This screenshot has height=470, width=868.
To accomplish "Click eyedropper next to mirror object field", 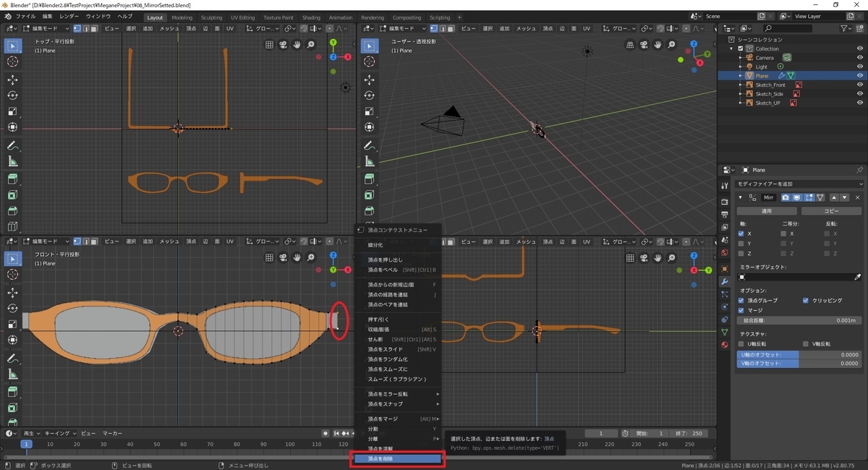I will [x=858, y=277].
